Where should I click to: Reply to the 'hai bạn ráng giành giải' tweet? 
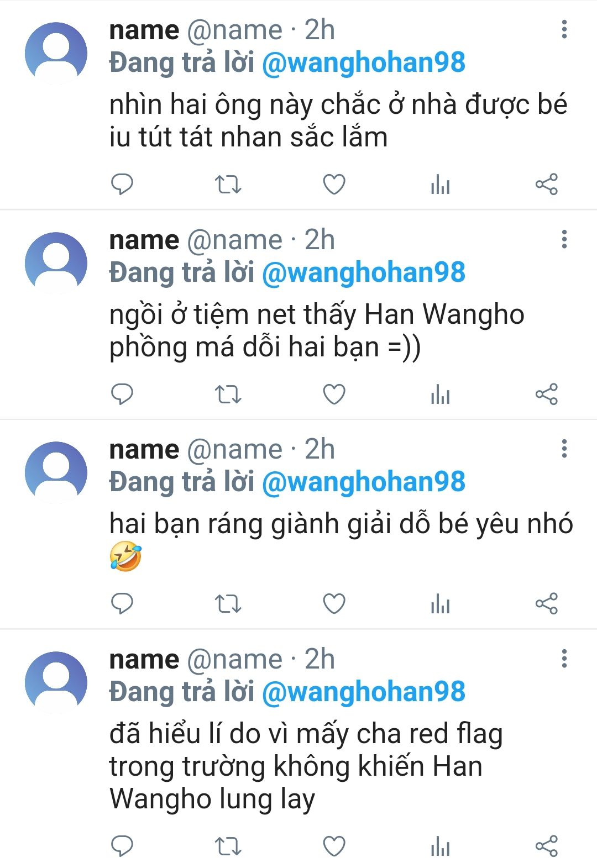122,603
